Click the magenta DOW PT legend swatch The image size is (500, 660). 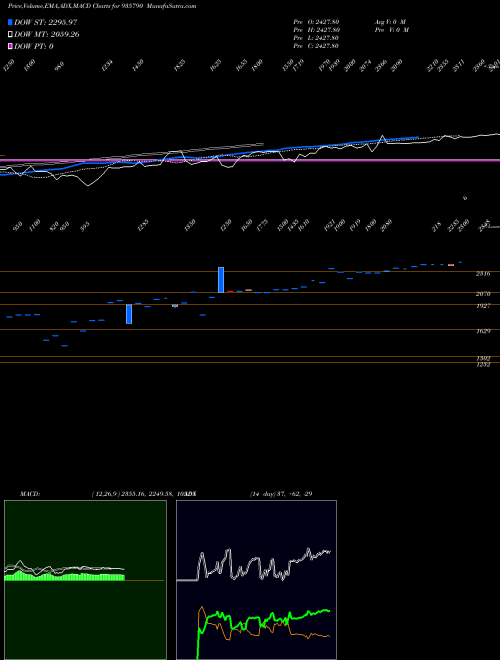click(x=10, y=46)
